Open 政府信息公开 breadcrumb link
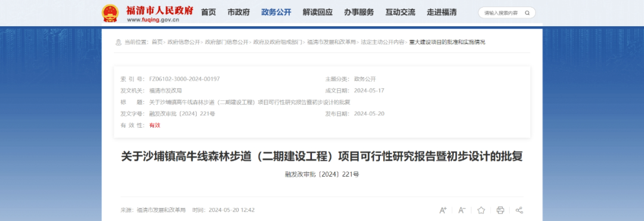 (x=184, y=42)
